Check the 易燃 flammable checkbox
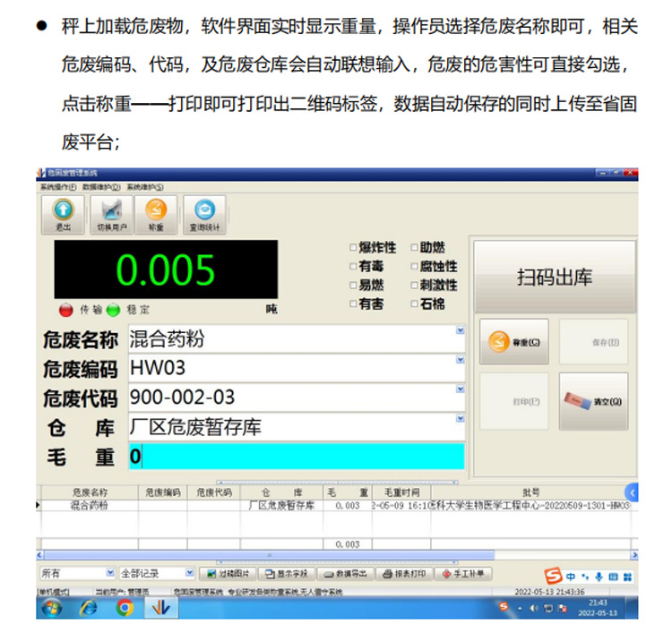The width and height of the screenshot is (672, 633). [353, 285]
